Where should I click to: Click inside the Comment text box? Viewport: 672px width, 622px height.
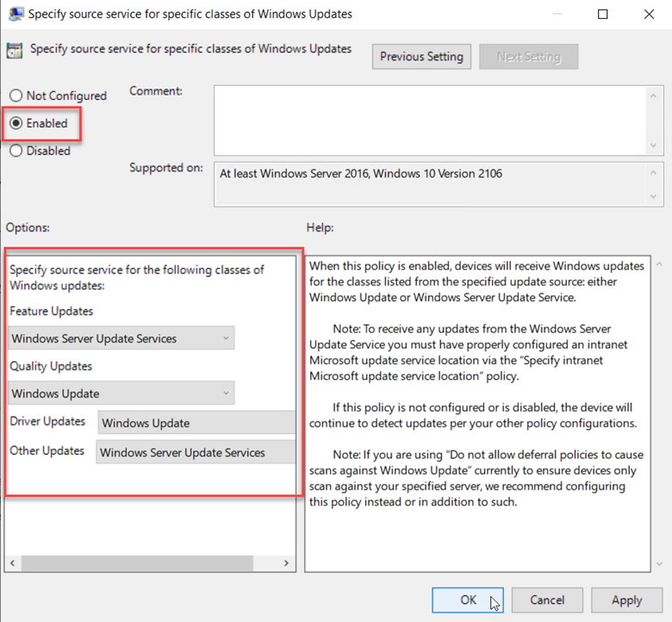(x=430, y=121)
